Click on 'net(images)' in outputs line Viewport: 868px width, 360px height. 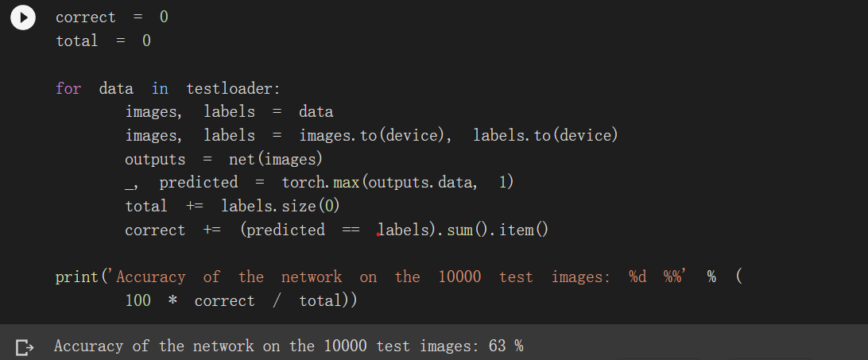point(275,159)
